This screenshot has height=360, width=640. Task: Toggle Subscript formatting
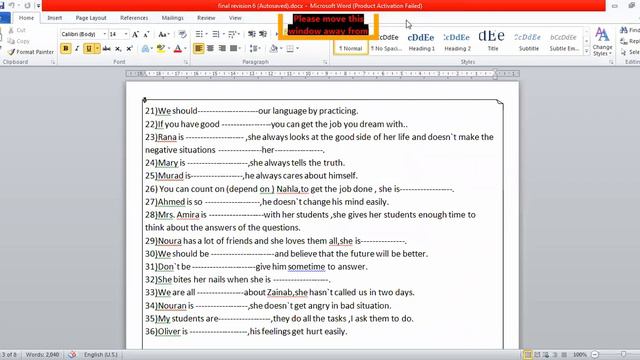(x=118, y=49)
